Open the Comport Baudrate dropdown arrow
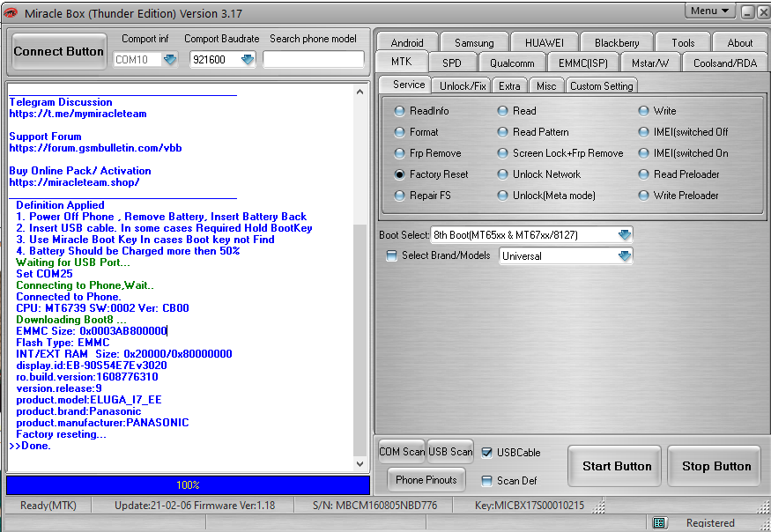 coord(248,60)
